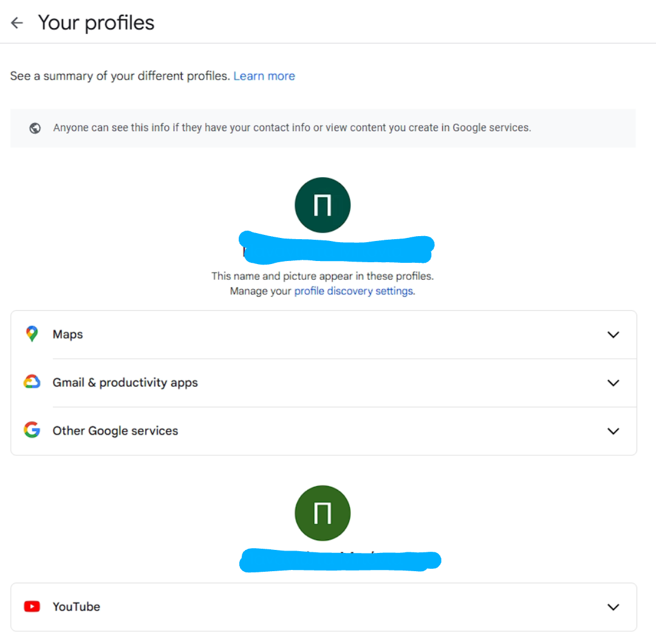Select the green YouTube profile avatar
This screenshot has height=644, width=656.
click(x=323, y=513)
